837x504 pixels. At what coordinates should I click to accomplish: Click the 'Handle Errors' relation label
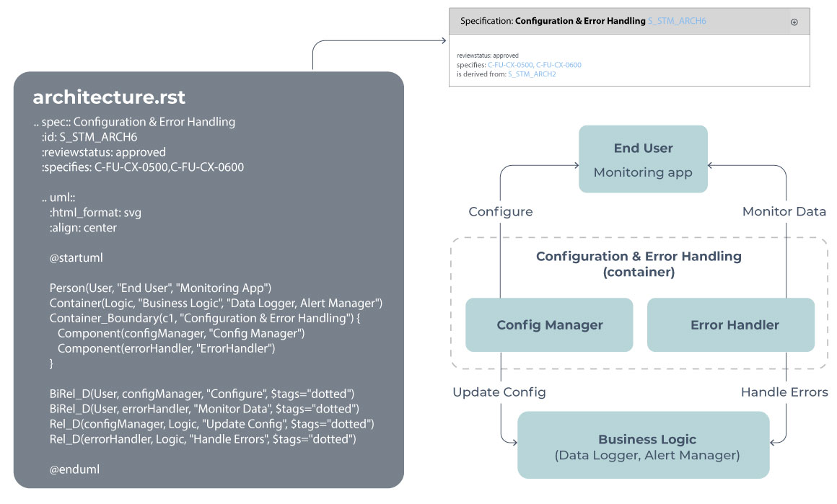click(x=784, y=392)
